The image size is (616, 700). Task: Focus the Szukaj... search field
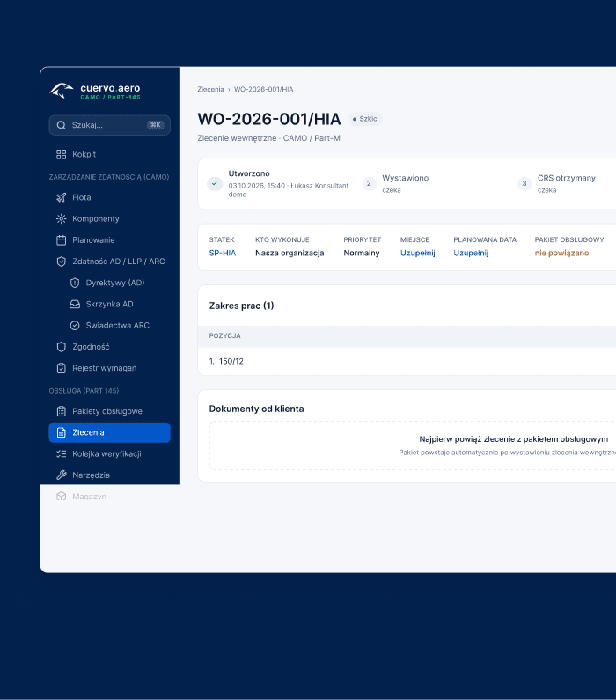click(109, 125)
